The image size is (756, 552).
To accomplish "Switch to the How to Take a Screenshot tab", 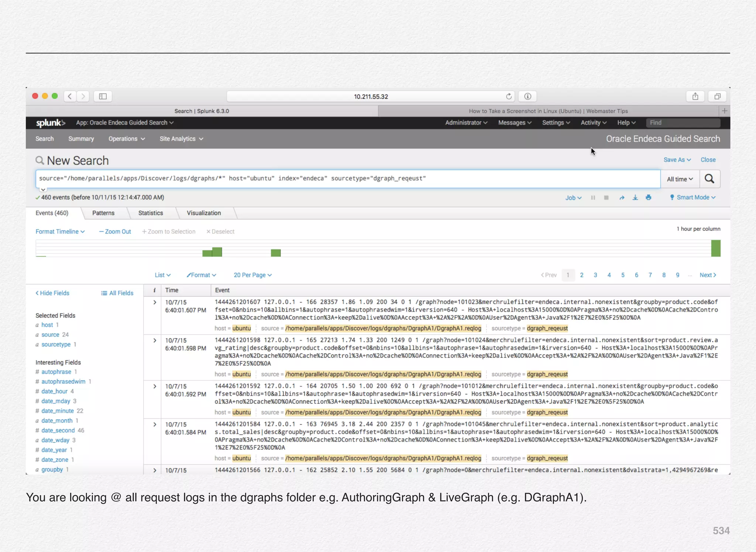I will point(549,111).
